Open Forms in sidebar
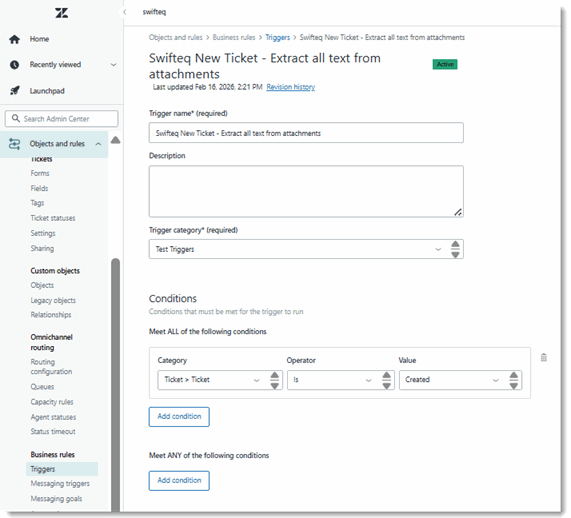Image resolution: width=571 pixels, height=518 pixels. (x=40, y=173)
